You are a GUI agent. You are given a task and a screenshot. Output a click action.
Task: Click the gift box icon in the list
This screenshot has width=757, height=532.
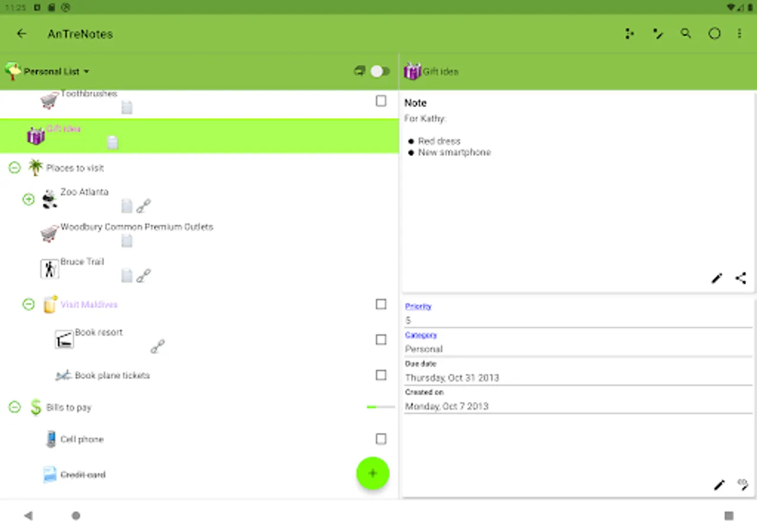click(36, 136)
